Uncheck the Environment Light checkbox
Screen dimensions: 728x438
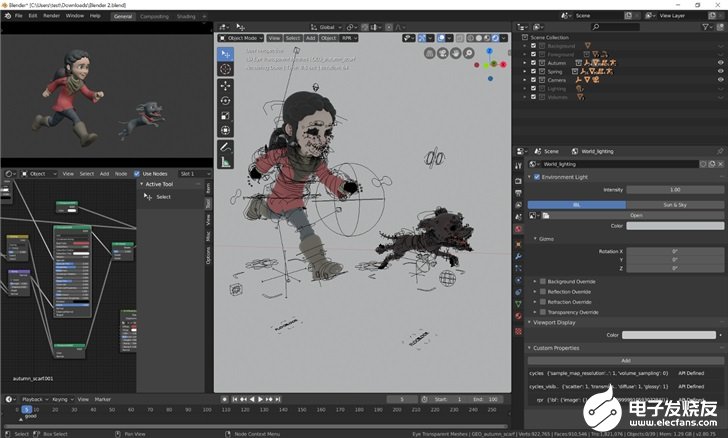coord(537,177)
